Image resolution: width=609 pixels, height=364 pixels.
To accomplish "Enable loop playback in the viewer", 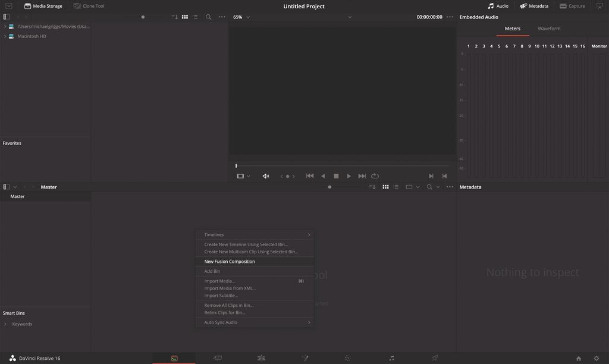I will 375,175.
